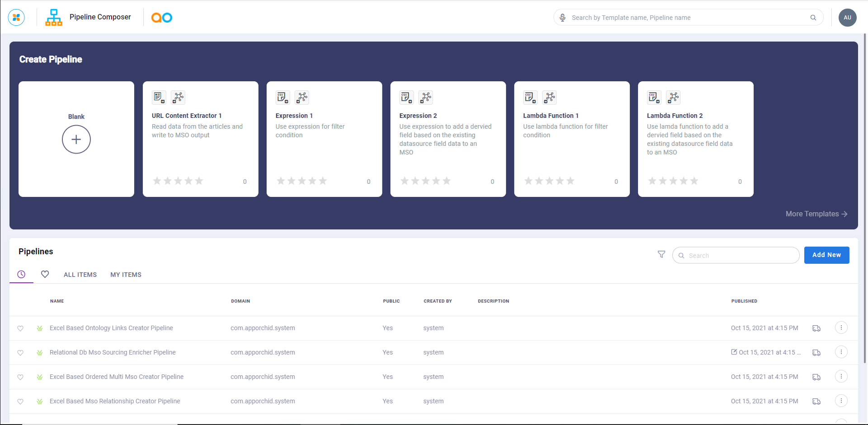868x425 pixels.
Task: Open the pipelines filter funnel icon
Action: pos(661,255)
